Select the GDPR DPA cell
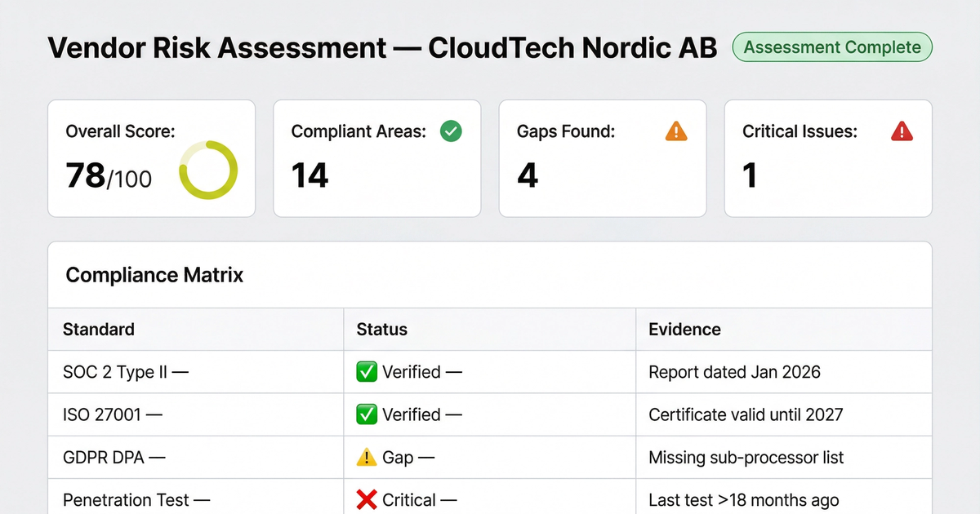The image size is (980, 514). point(196,457)
